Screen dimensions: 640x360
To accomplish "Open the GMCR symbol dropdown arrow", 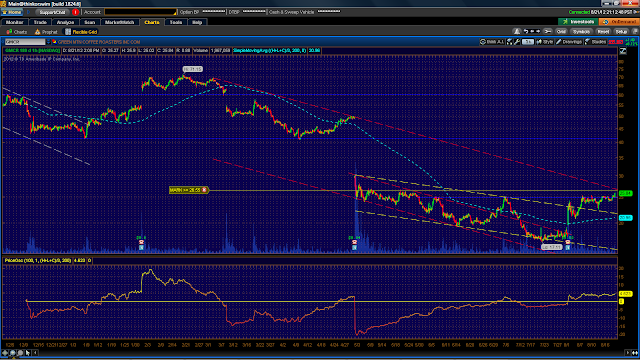I will (48, 42).
